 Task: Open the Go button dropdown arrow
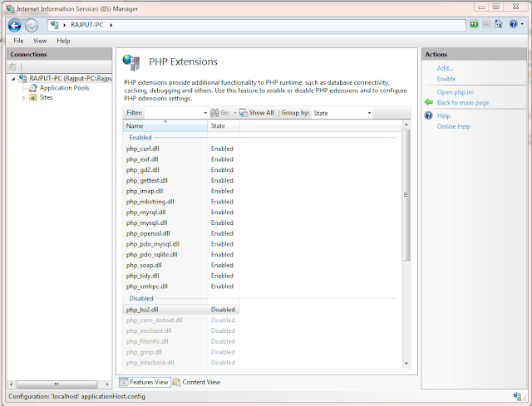(x=234, y=113)
